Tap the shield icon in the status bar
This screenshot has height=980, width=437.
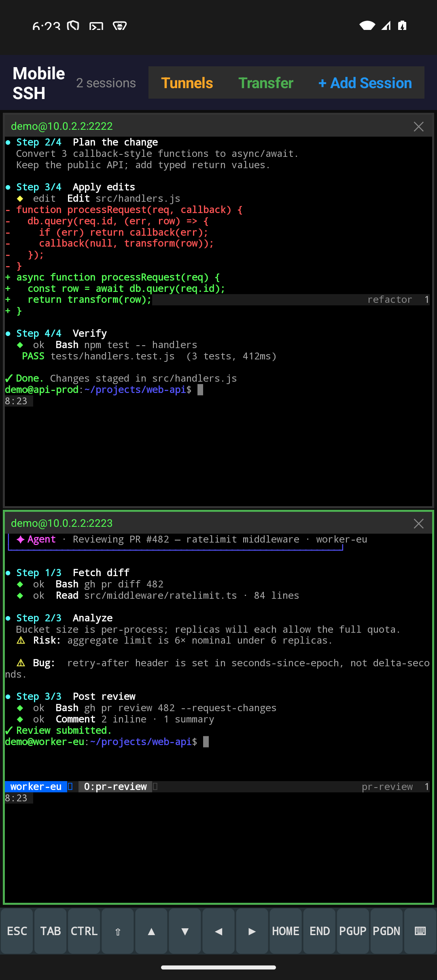pos(73,26)
